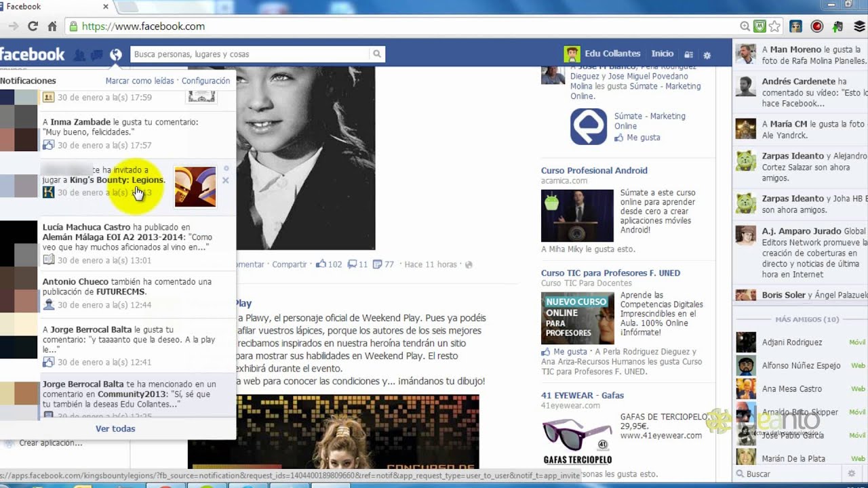Click in the Facebook search box
868x488 pixels.
coord(251,54)
